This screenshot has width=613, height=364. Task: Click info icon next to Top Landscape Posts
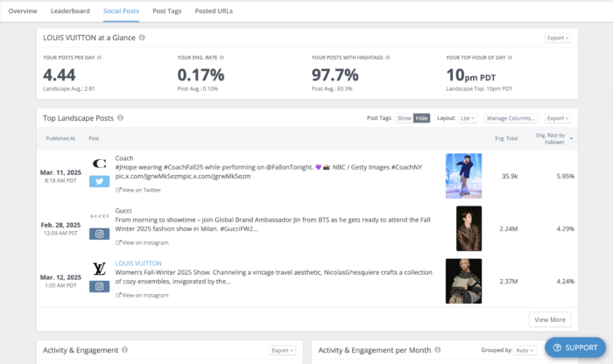point(121,117)
